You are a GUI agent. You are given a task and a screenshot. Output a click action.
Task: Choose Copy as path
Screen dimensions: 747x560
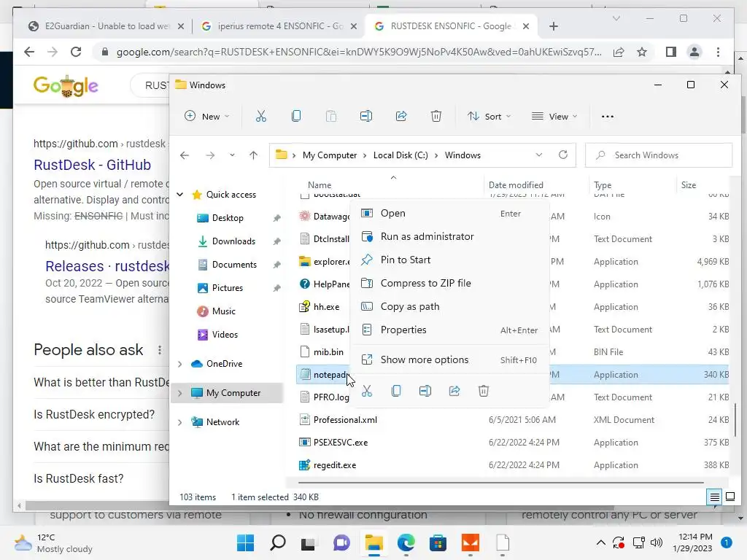tap(449, 307)
